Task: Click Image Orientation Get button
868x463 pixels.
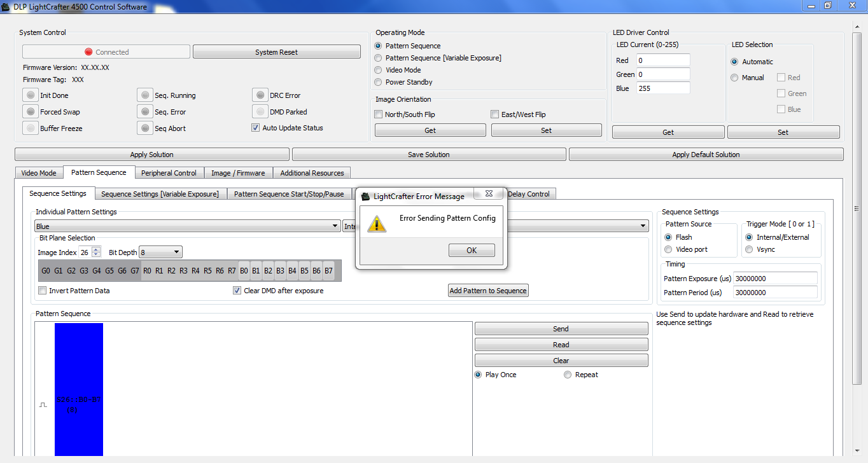Action: coord(430,130)
